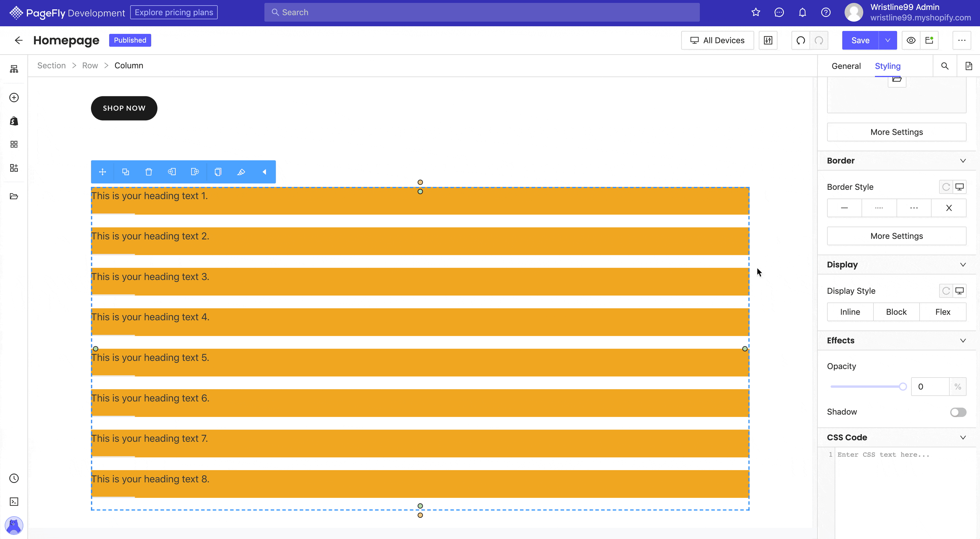
Task: Click Explore pricing plans
Action: tap(174, 12)
